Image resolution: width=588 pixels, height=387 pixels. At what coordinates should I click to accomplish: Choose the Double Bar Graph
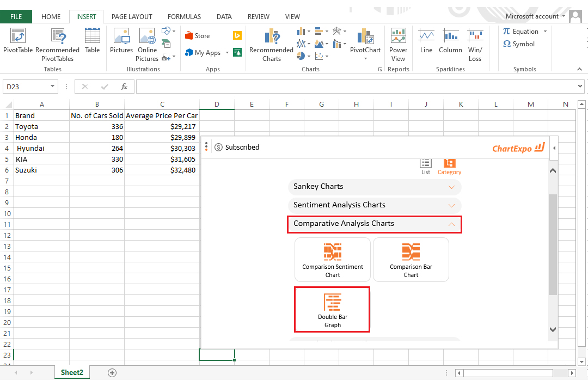332,310
